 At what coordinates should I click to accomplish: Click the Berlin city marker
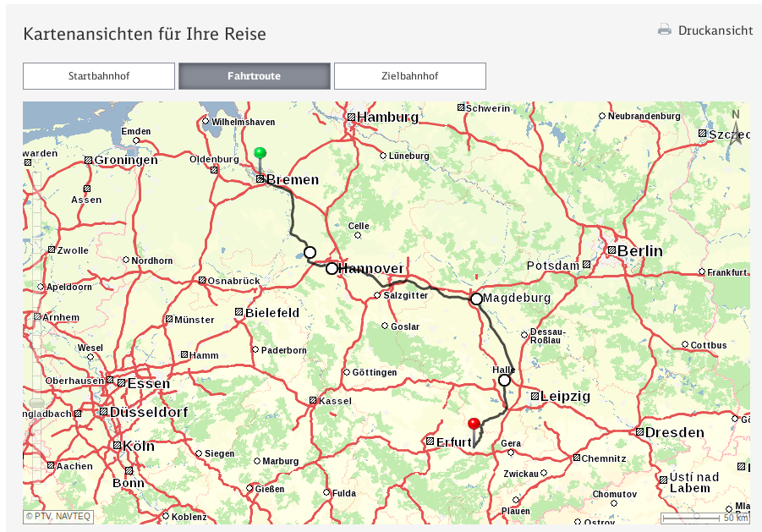pos(611,250)
